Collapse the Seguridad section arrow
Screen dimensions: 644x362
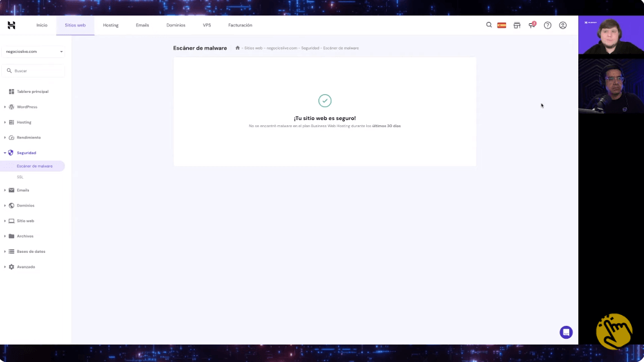coord(5,153)
